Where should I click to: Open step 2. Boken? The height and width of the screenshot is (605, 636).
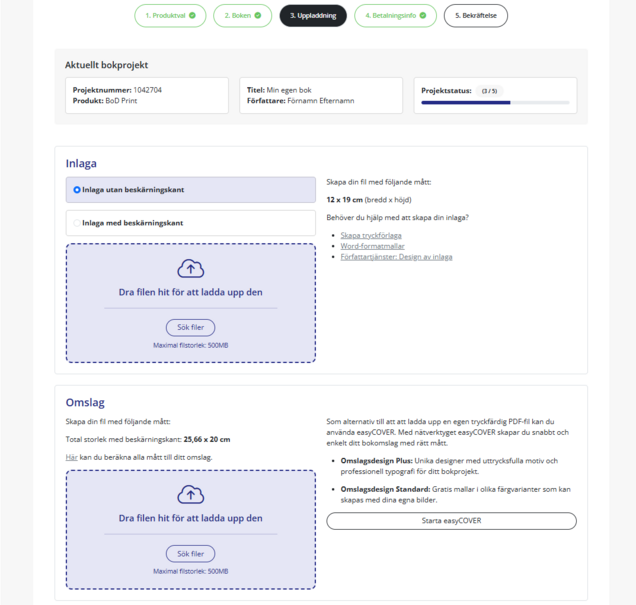click(243, 16)
